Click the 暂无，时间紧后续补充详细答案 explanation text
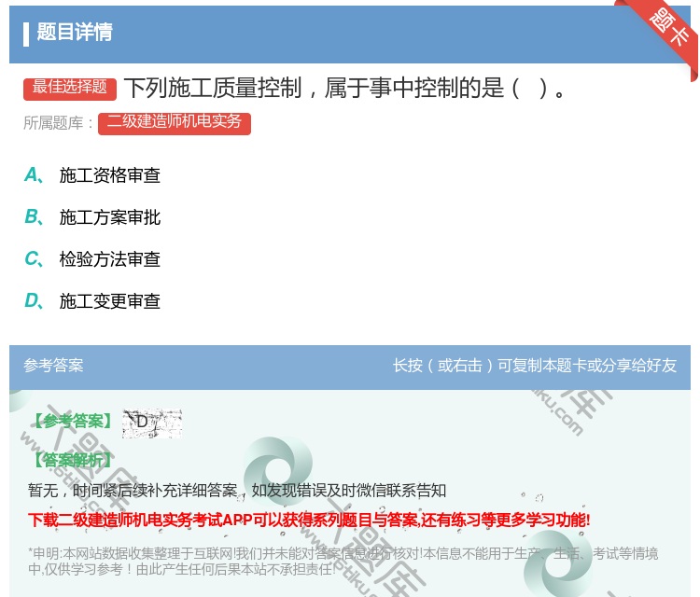This screenshot has width=700, height=597. pos(237,491)
